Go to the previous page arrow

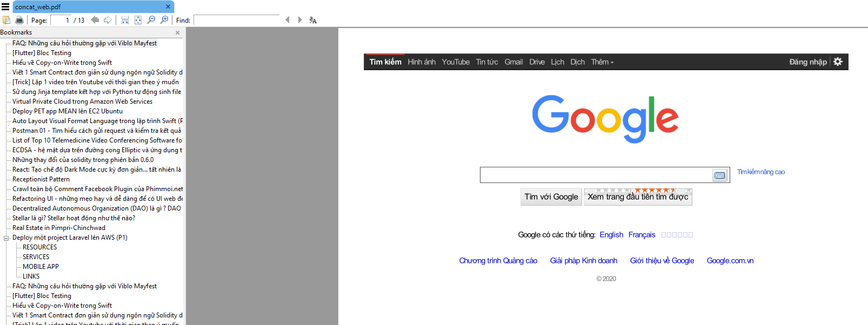coord(95,20)
